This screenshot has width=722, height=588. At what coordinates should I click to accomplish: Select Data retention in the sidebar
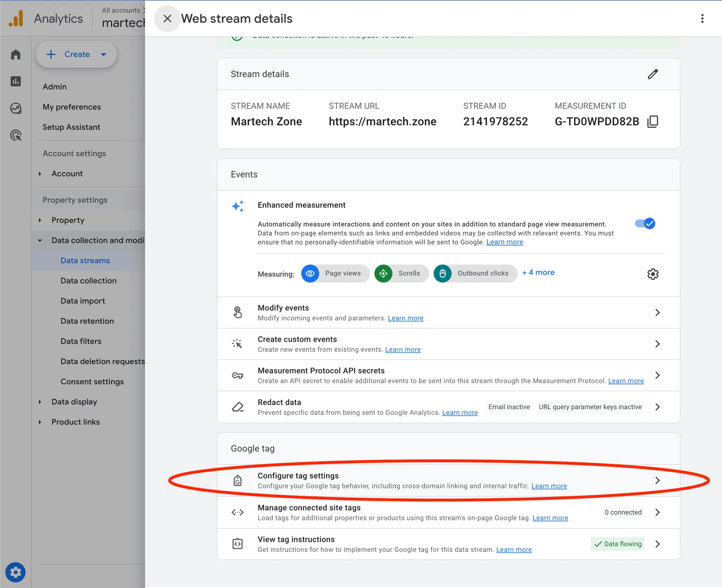[87, 321]
